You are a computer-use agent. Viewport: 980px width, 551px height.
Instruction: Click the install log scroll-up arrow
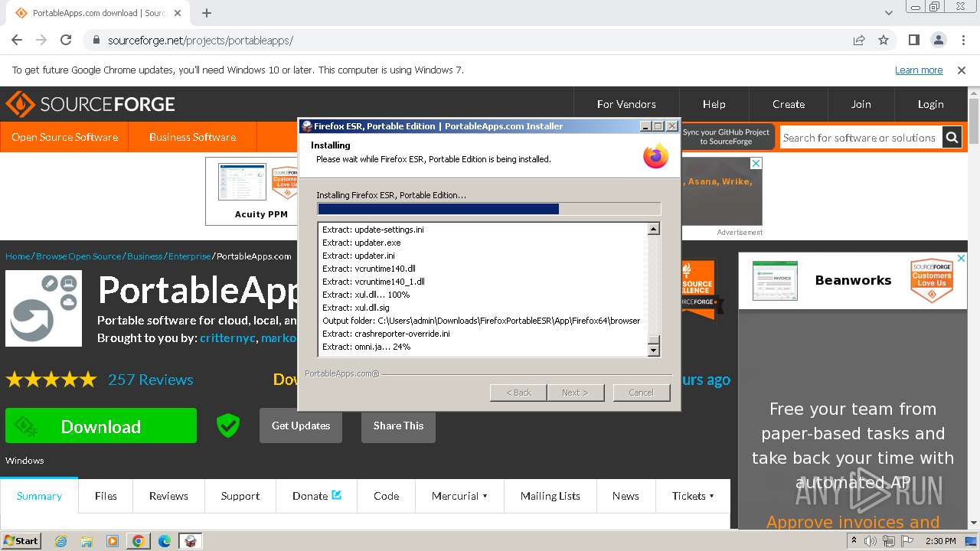(653, 229)
